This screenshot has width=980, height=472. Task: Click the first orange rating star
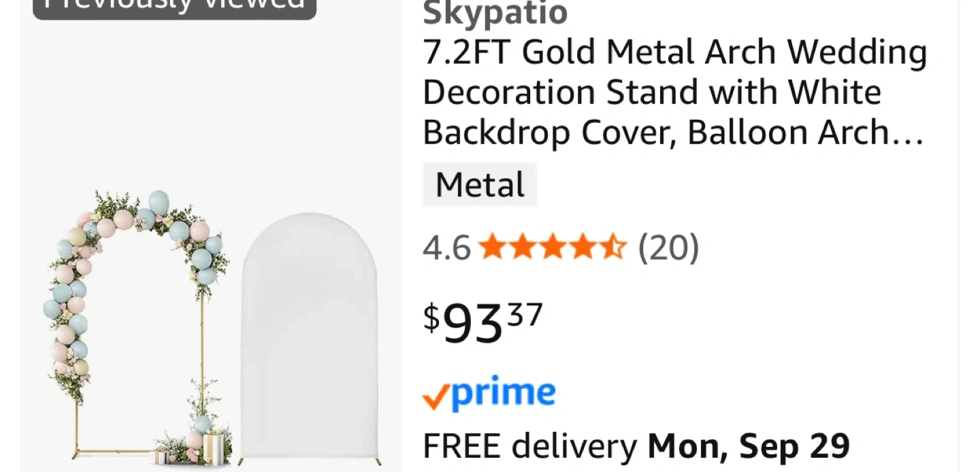[x=492, y=247]
